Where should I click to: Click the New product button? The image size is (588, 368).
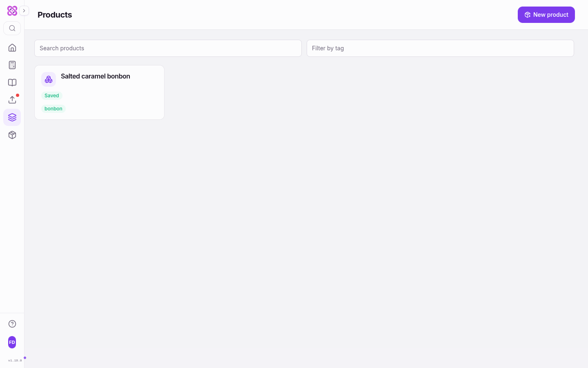click(546, 15)
